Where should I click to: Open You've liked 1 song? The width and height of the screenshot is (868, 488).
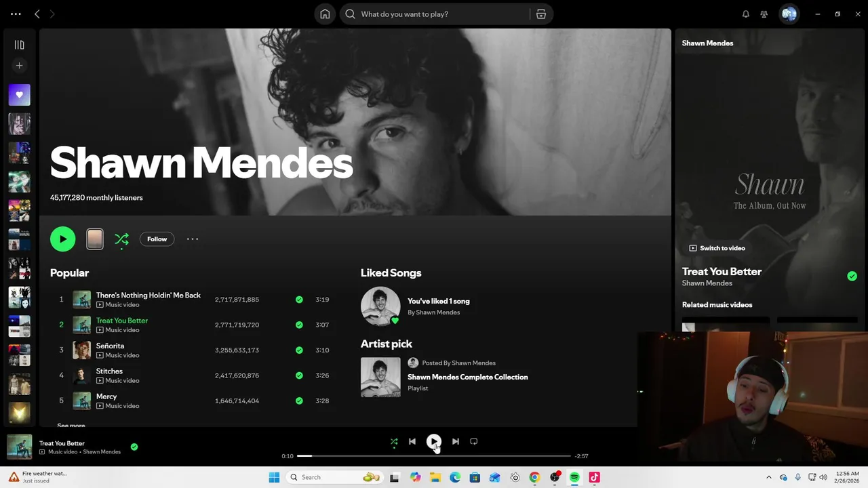tap(438, 301)
